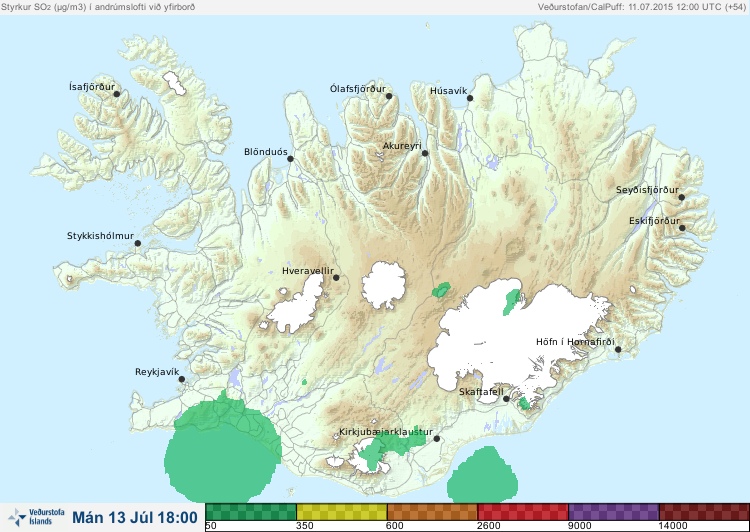Click the Blönduós station dot
The width and height of the screenshot is (750, 532).
(x=290, y=158)
